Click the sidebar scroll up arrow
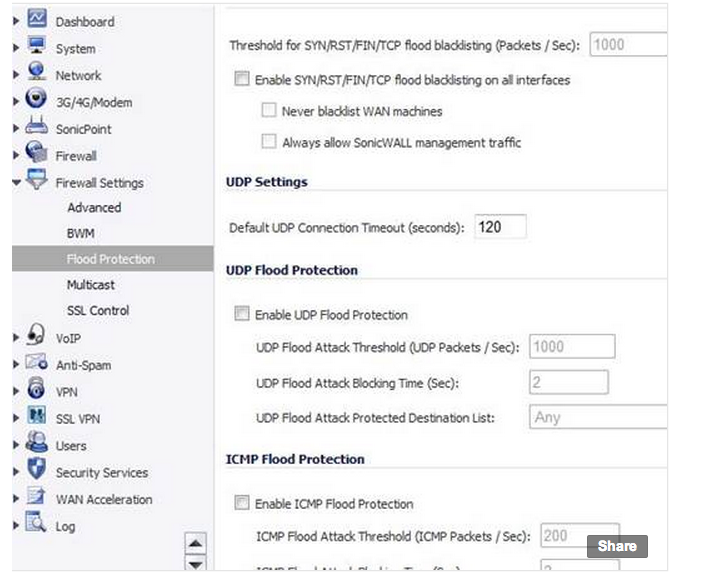The height and width of the screenshot is (583, 715). [x=196, y=543]
